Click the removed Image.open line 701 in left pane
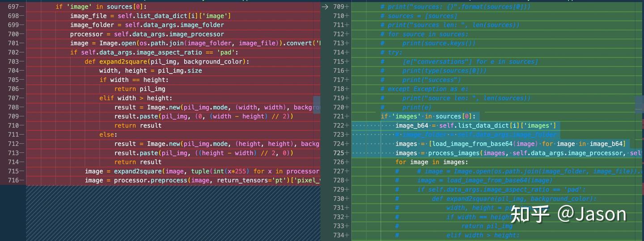The width and height of the screenshot is (644, 241). tap(195, 43)
